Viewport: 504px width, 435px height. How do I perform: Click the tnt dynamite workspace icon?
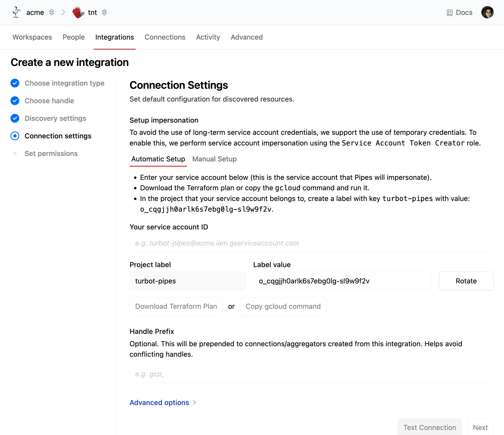78,12
